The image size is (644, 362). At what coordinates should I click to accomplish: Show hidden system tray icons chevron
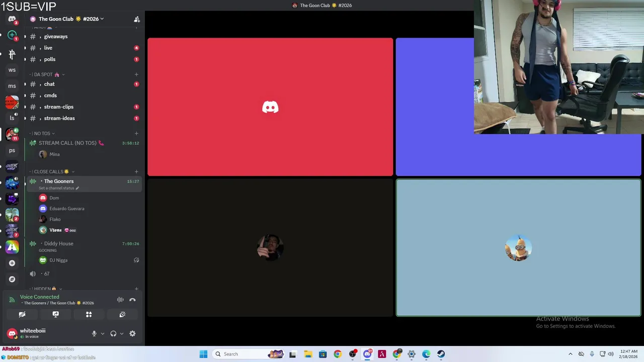570,354
